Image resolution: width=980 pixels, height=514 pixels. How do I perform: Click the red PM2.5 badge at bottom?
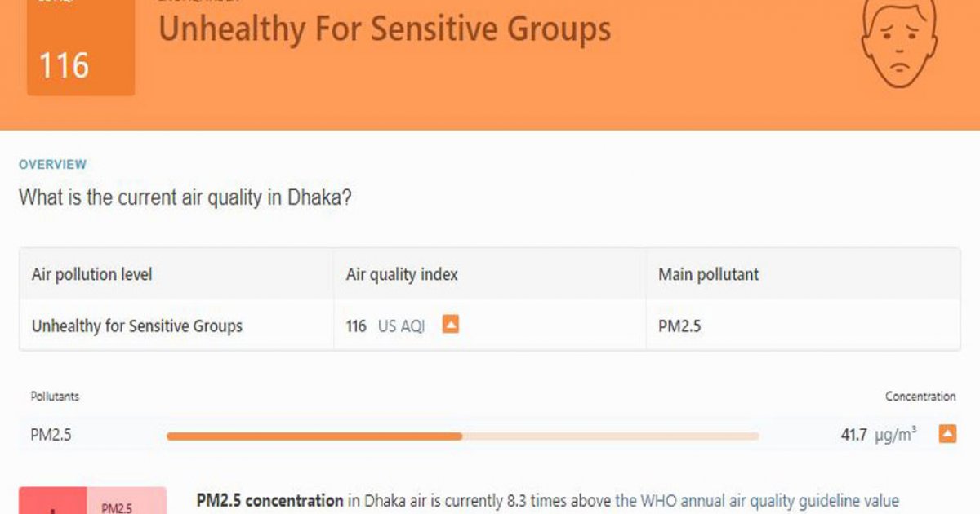92,501
